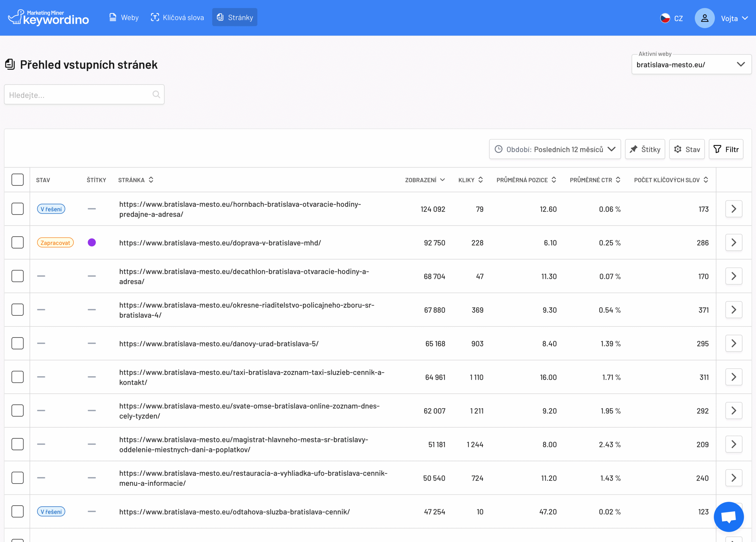The image size is (756, 542).
Task: Click the search magnifier icon
Action: point(156,94)
